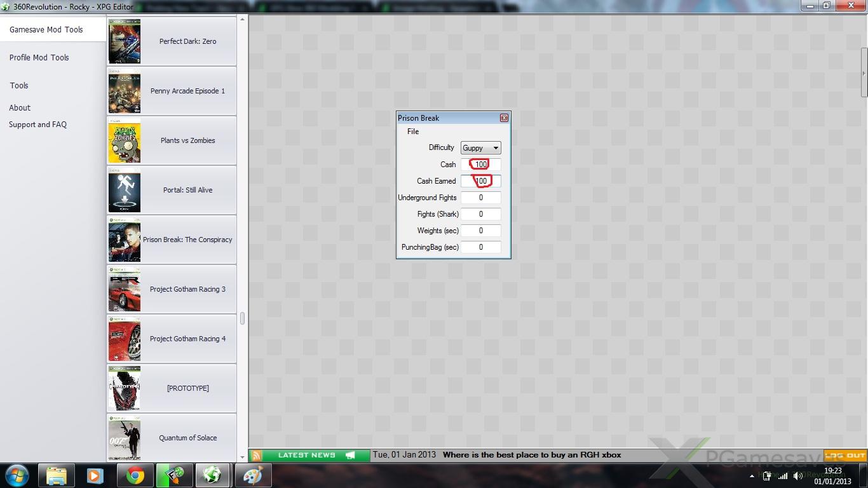Screen dimensions: 868x488
Task: Open the File menu in Prison Break window
Action: (413, 132)
